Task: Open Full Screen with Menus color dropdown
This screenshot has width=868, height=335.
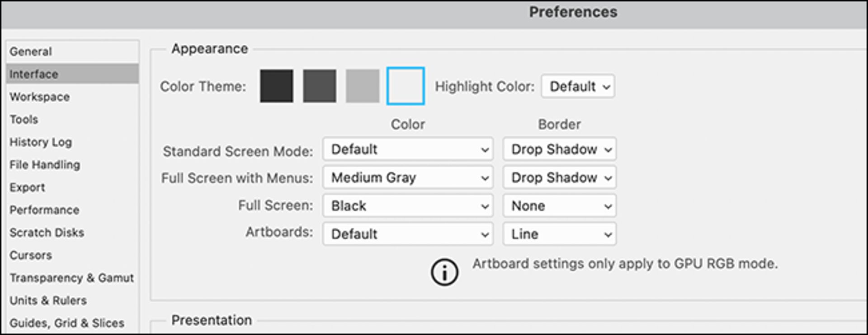Action: [407, 178]
